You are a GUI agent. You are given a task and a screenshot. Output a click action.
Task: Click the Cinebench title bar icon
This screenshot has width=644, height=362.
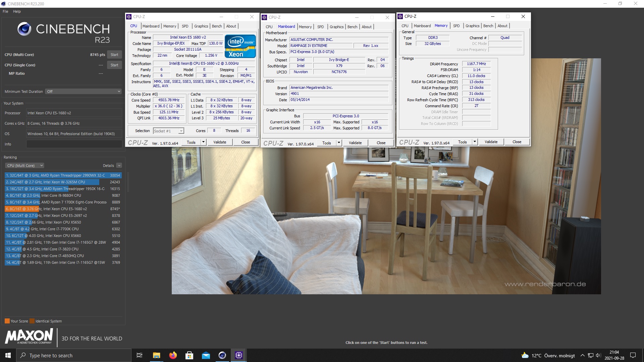click(x=4, y=4)
